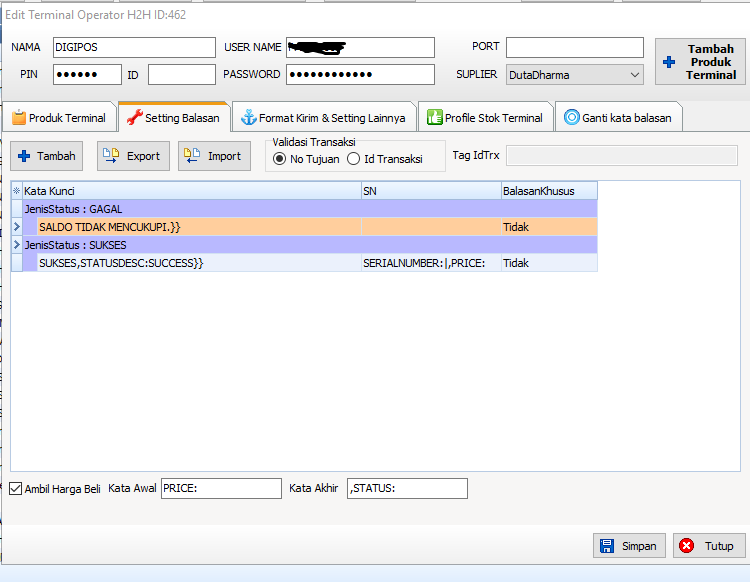Click the Export icon button
This screenshot has height=582, width=750.
pos(111,156)
